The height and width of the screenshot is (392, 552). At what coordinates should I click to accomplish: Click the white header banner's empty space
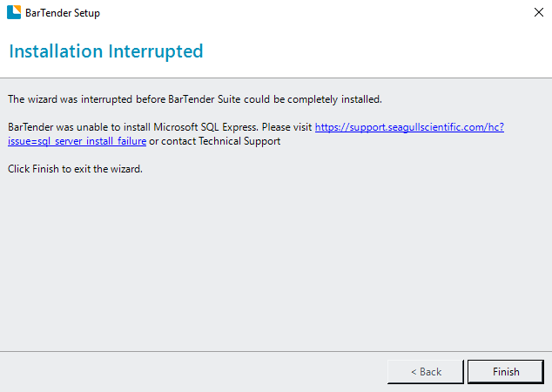392,52
